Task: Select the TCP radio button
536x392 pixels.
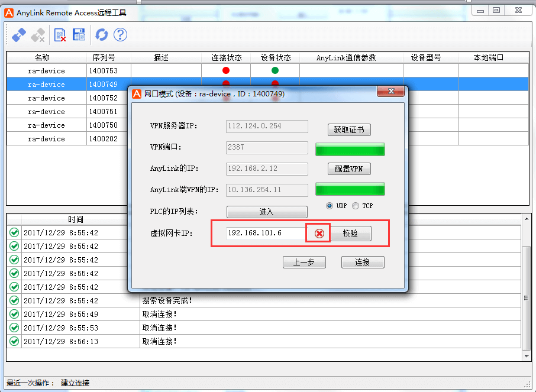Action: coord(356,206)
